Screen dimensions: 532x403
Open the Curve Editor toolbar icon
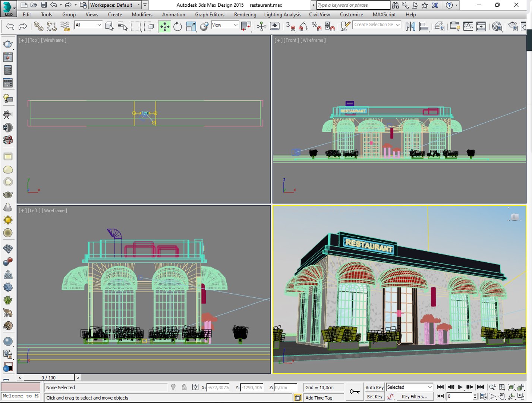click(x=468, y=26)
